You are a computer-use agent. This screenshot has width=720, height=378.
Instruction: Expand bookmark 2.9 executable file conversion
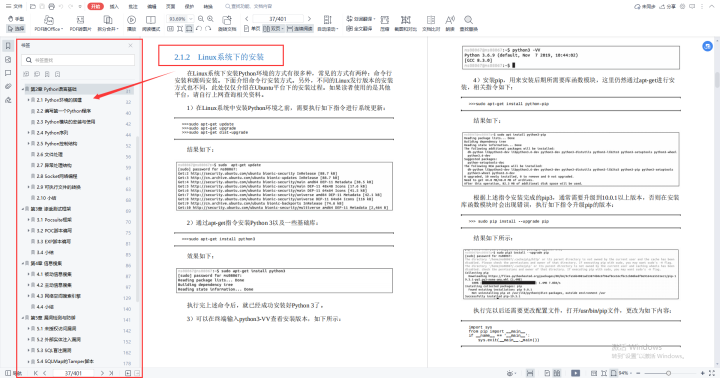coord(28,187)
